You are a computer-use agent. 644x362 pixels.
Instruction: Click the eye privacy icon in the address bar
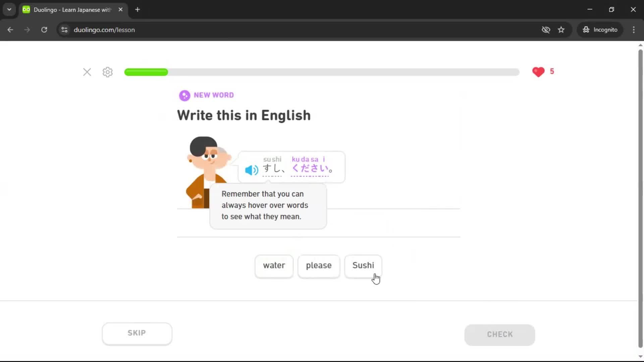(546, 29)
